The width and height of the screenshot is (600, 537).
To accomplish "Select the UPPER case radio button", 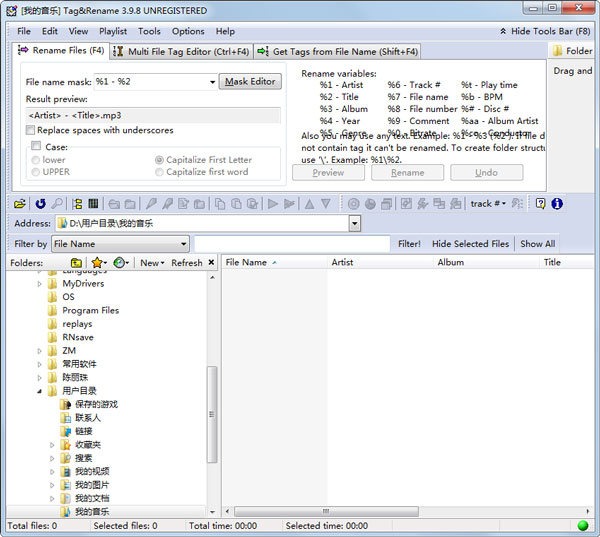I will click(x=36, y=172).
